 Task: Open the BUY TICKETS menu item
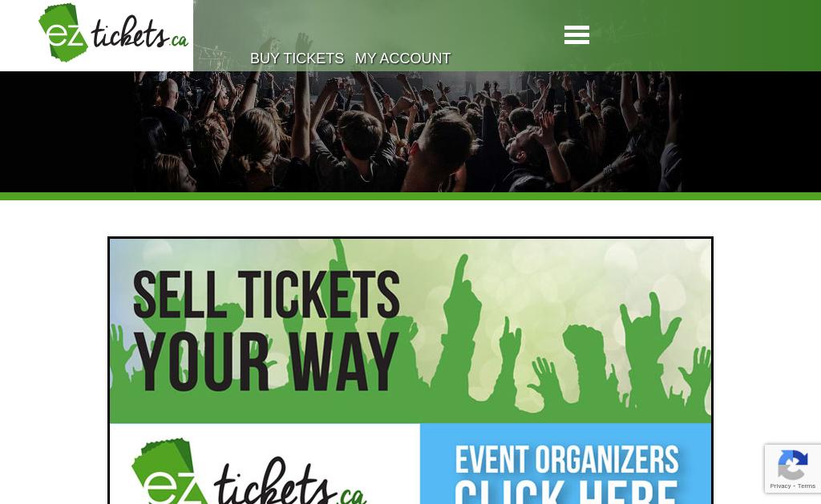(297, 58)
